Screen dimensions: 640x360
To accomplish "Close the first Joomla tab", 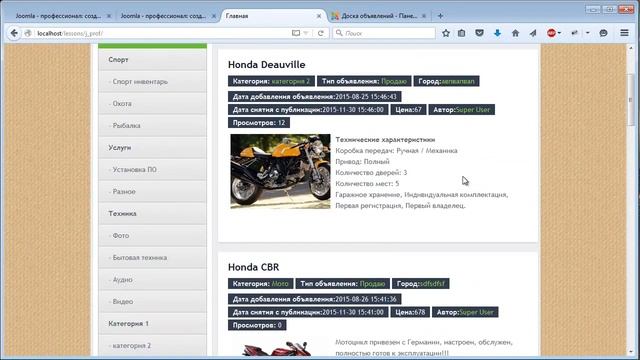I will tap(109, 16).
